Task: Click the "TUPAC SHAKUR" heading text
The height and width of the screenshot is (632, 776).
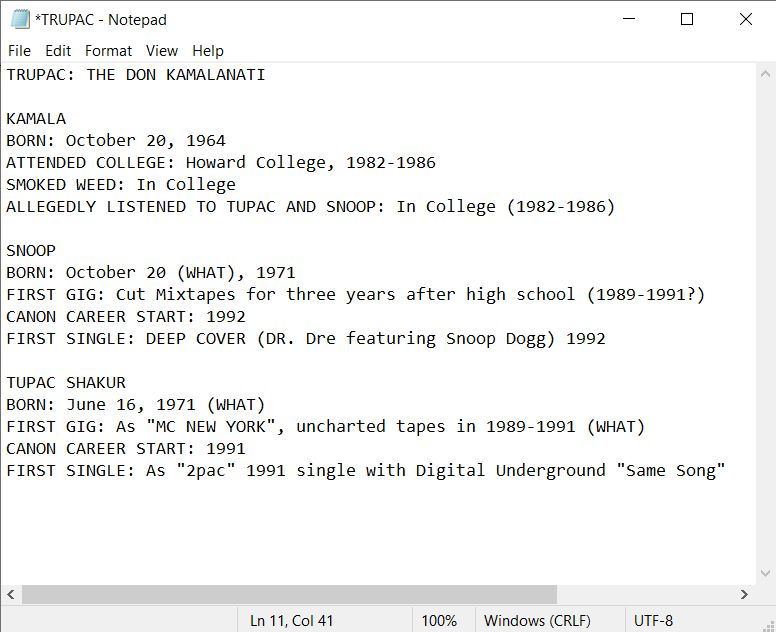Action: click(x=66, y=382)
